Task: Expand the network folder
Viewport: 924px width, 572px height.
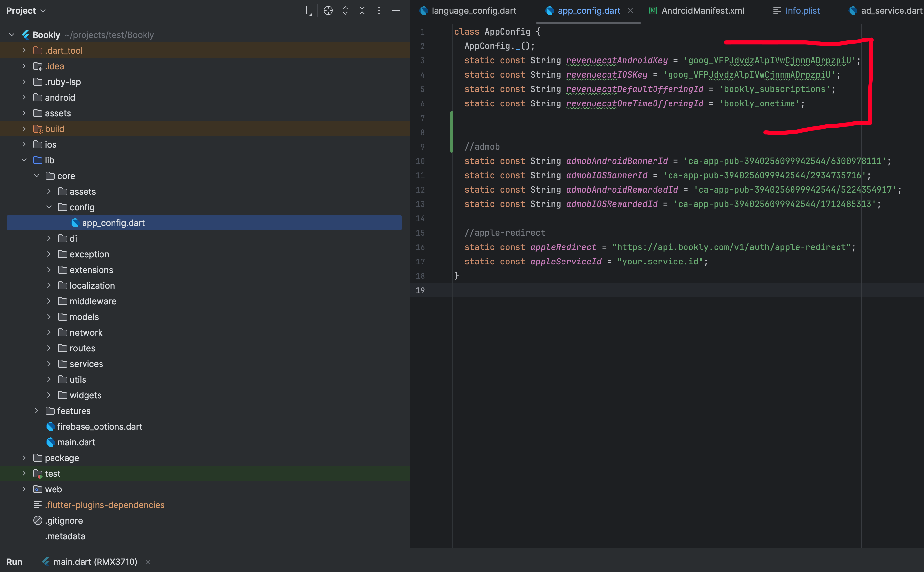Action: (49, 332)
